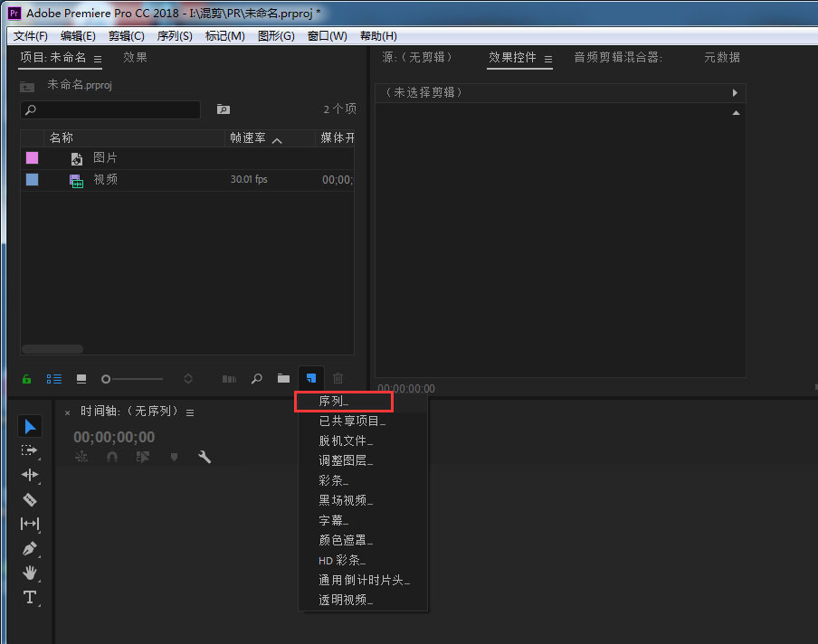This screenshot has height=644, width=818.
Task: Choose 透明视频 from the new item menu
Action: (x=363, y=601)
